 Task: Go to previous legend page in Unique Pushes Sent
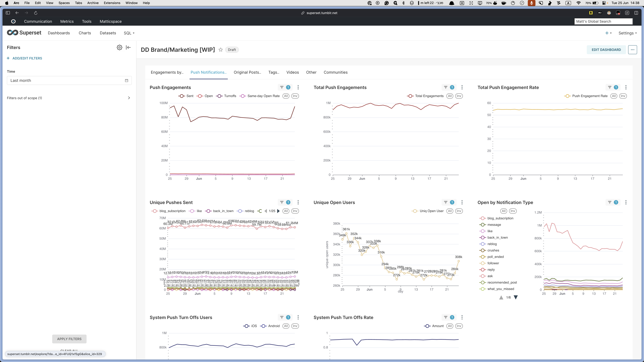coord(266,211)
